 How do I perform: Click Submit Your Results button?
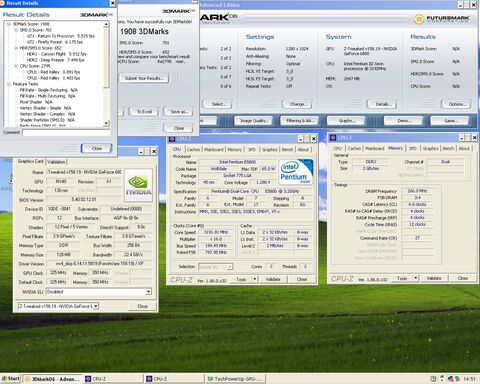(x=144, y=78)
